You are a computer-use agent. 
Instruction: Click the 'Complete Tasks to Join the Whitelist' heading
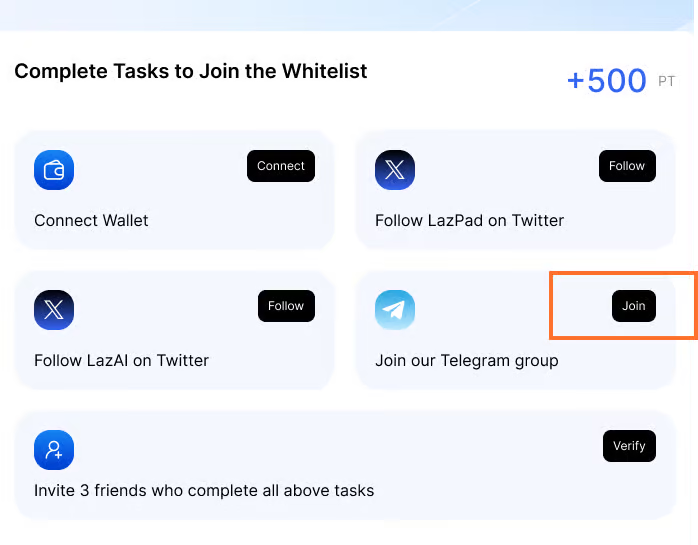tap(190, 71)
